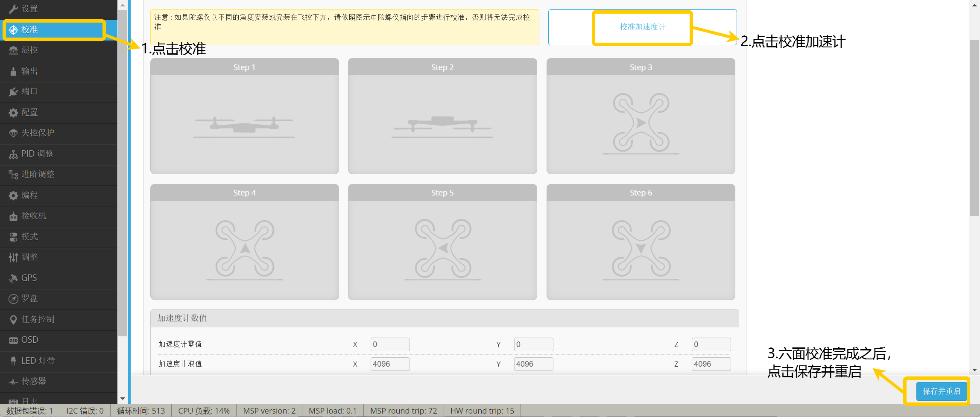Select the 校准 calibration tab
The width and height of the screenshot is (980, 417).
click(29, 29)
